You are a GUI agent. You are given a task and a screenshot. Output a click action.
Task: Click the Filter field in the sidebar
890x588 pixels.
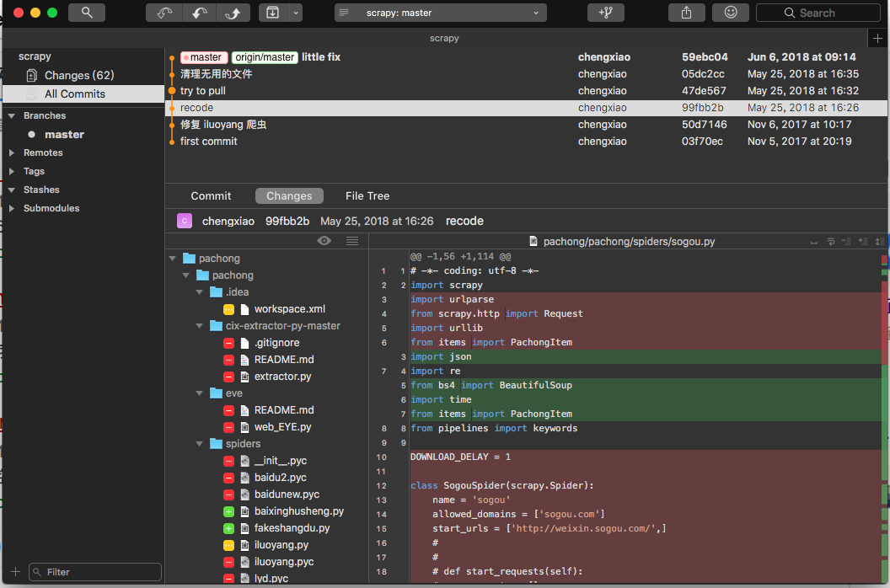[x=93, y=572]
